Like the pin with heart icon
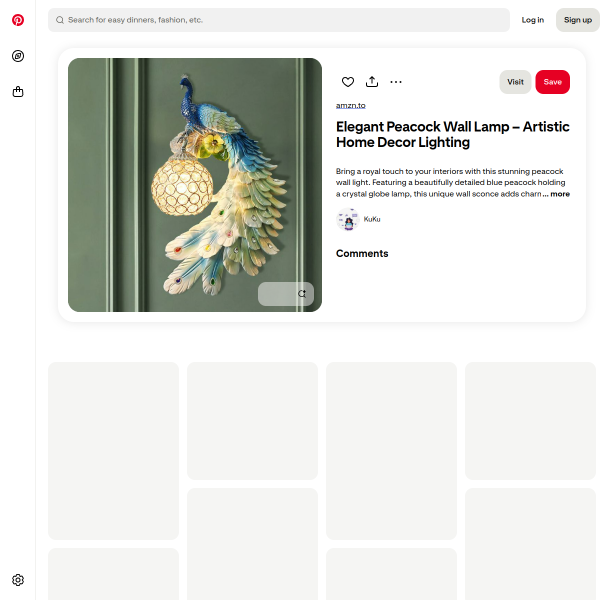 tap(348, 82)
